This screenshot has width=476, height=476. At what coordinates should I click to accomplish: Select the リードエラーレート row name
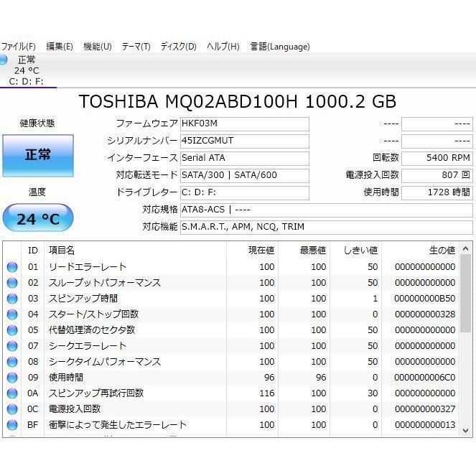pos(87,267)
